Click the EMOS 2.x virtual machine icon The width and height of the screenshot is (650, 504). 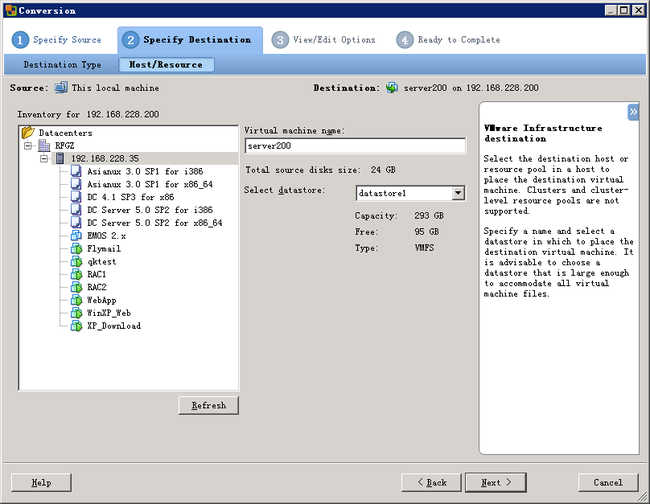(x=76, y=235)
